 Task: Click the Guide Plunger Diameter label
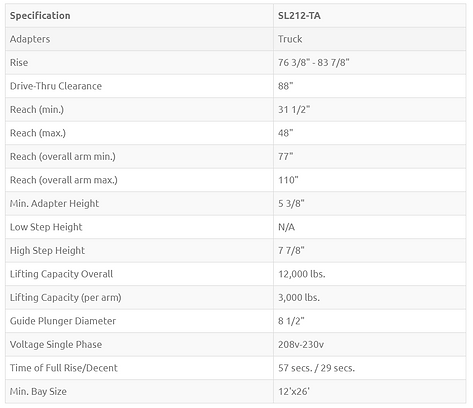tap(63, 321)
